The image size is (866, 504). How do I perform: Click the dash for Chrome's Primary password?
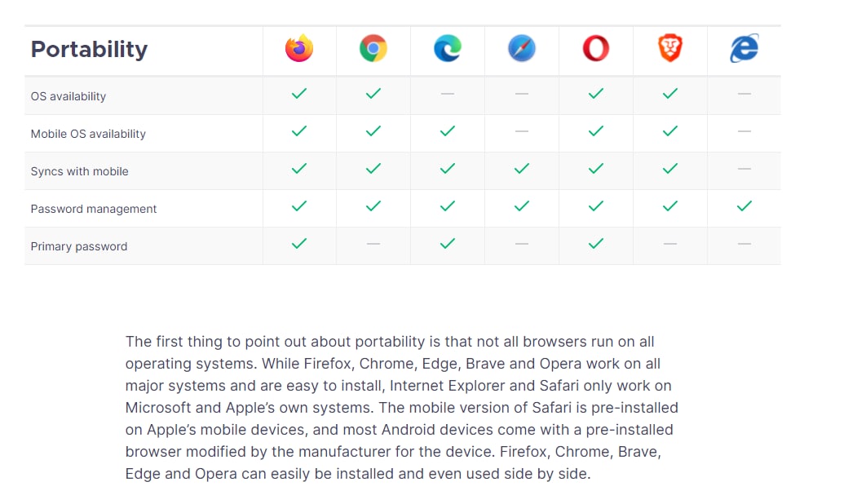[x=373, y=244]
